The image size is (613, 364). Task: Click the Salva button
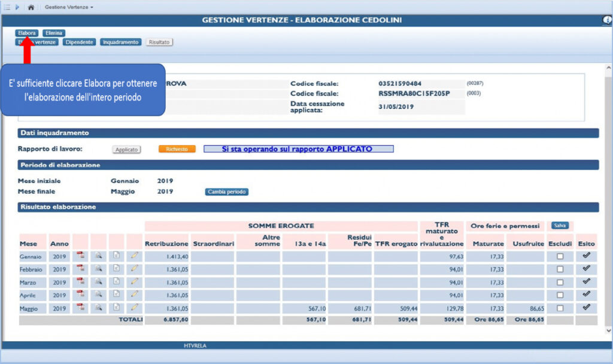[x=560, y=226]
